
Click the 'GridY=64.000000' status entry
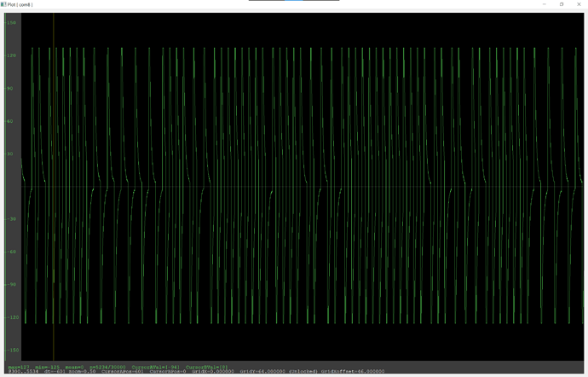tap(262, 371)
